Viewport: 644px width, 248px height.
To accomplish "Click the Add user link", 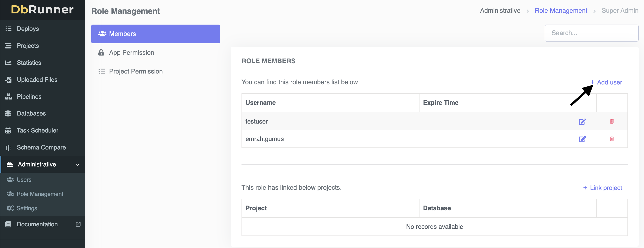I will pos(606,82).
